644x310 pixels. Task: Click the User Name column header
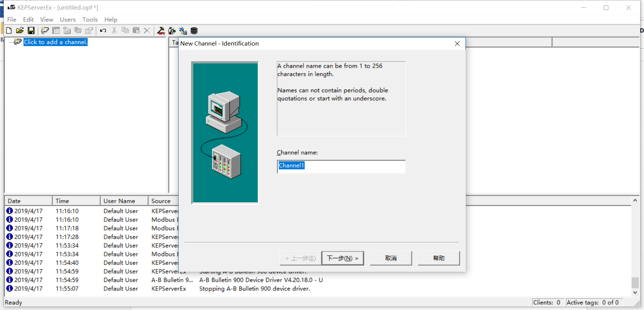pyautogui.click(x=124, y=201)
